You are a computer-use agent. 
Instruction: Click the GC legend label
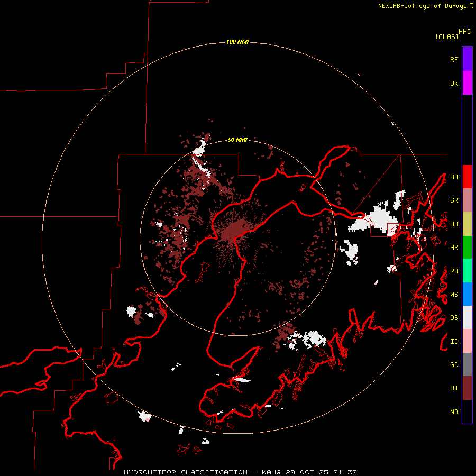click(454, 365)
